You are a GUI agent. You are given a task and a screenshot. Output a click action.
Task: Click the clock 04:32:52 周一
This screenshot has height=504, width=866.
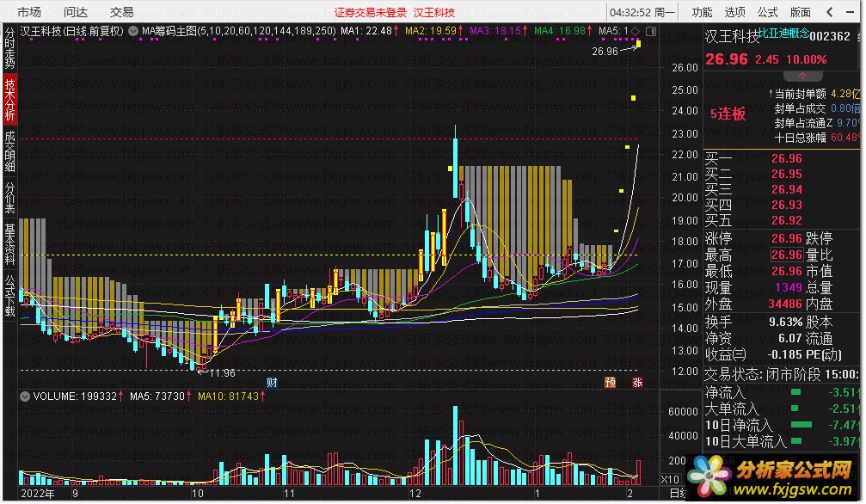(642, 12)
